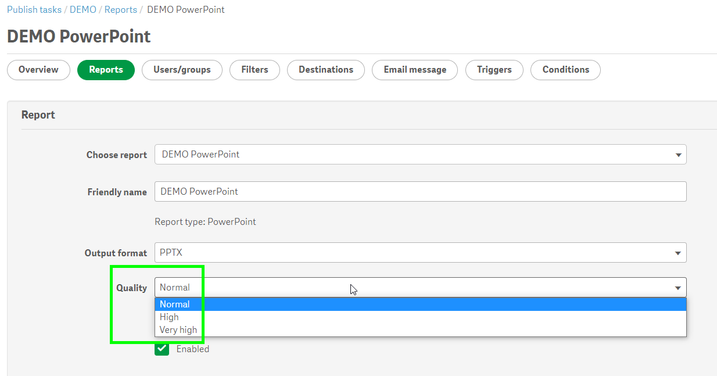
Task: Open the Output format PPTX dropdown
Action: pyautogui.click(x=420, y=252)
